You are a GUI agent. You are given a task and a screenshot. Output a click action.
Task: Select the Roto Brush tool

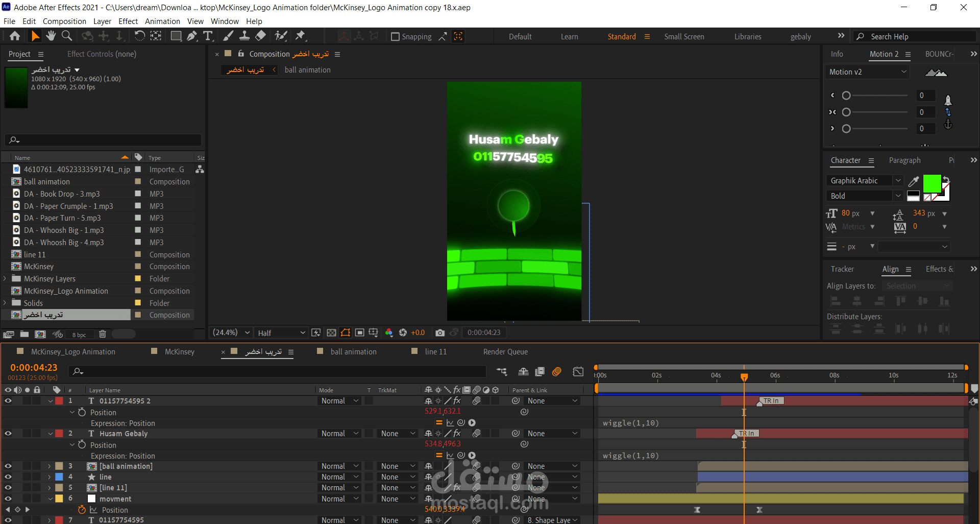click(281, 36)
